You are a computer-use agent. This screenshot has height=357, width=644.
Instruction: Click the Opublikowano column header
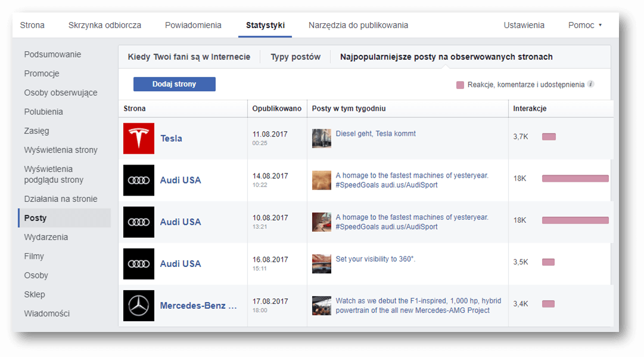(x=277, y=108)
